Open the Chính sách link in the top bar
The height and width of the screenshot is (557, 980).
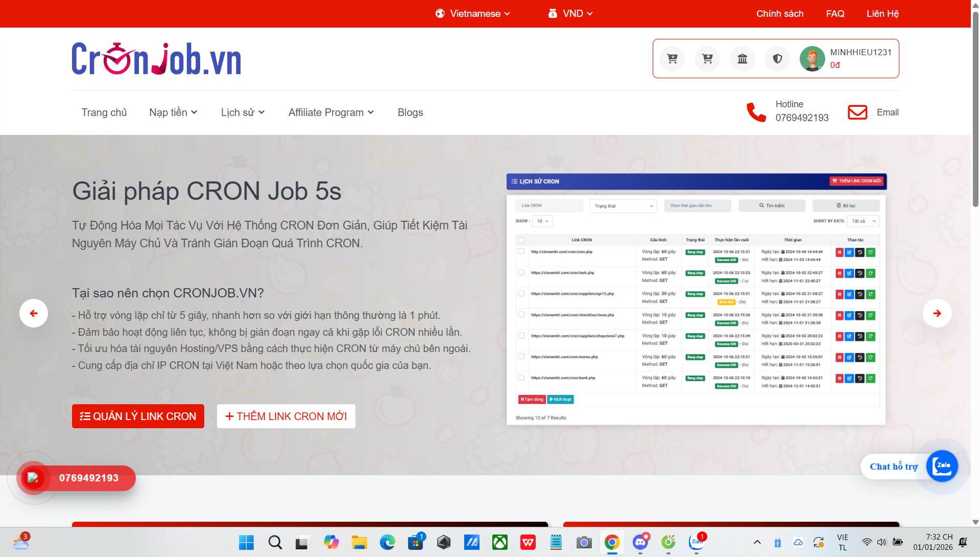780,13
